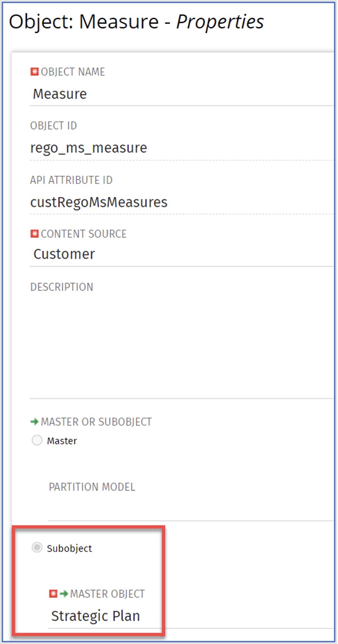Select the Master radio button

click(37, 441)
